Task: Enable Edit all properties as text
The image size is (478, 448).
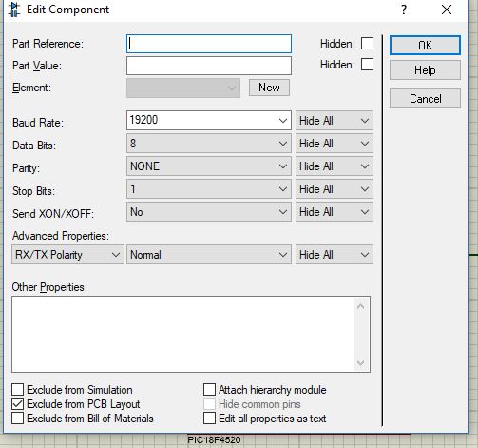Action: coord(209,419)
